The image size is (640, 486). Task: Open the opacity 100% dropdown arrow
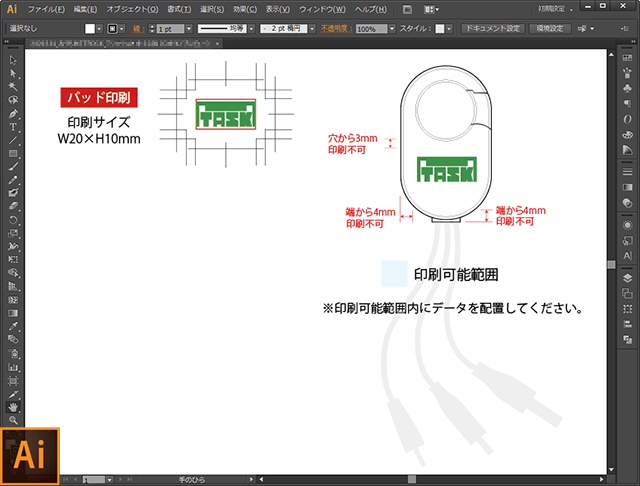tap(392, 29)
